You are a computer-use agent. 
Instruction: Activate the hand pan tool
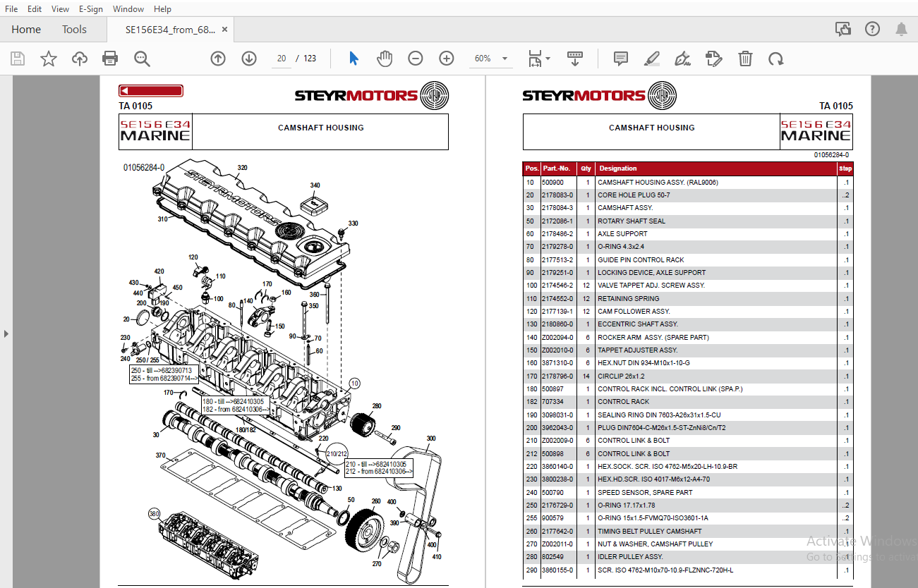click(385, 59)
